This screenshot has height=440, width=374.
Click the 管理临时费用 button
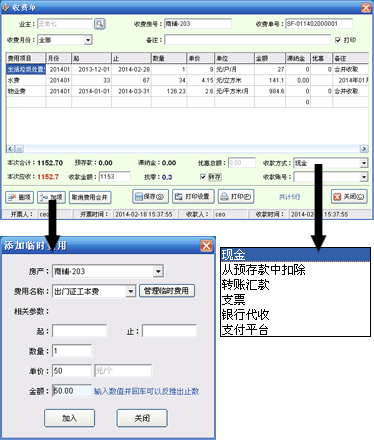pyautogui.click(x=167, y=291)
